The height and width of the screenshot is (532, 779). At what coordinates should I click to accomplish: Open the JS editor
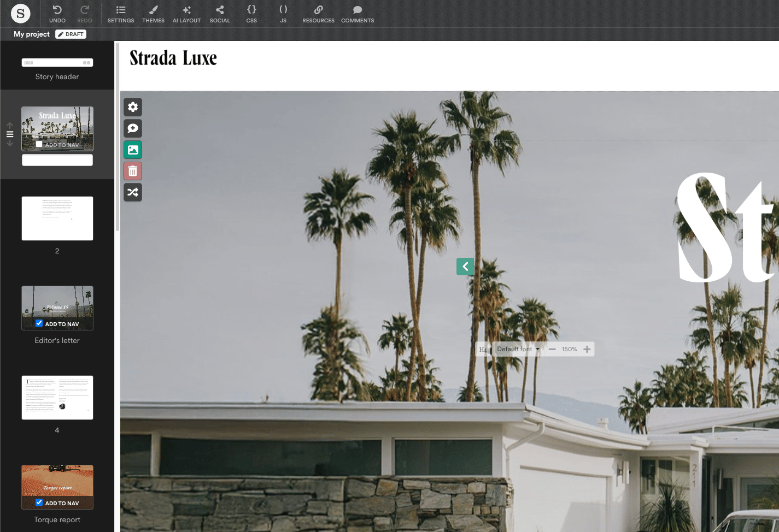[283, 14]
